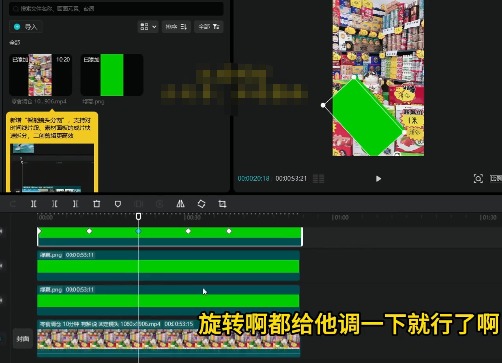Image resolution: width=502 pixels, height=363 pixels.
Task: Select the green screen png media thumbnail
Action: tap(112, 75)
